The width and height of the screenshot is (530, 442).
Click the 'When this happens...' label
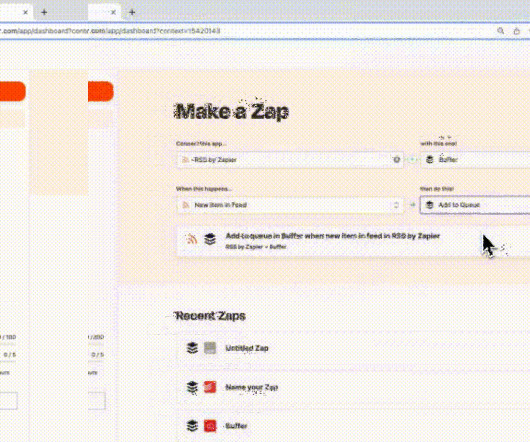204,189
